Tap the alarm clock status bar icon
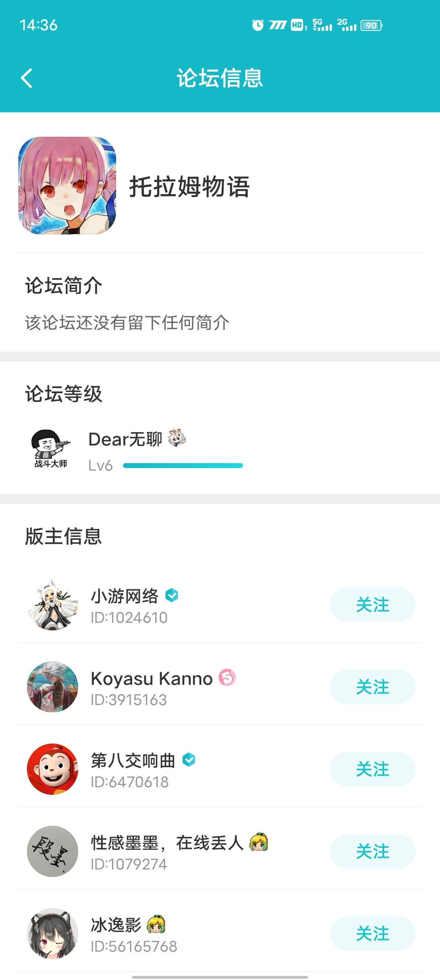 (257, 25)
